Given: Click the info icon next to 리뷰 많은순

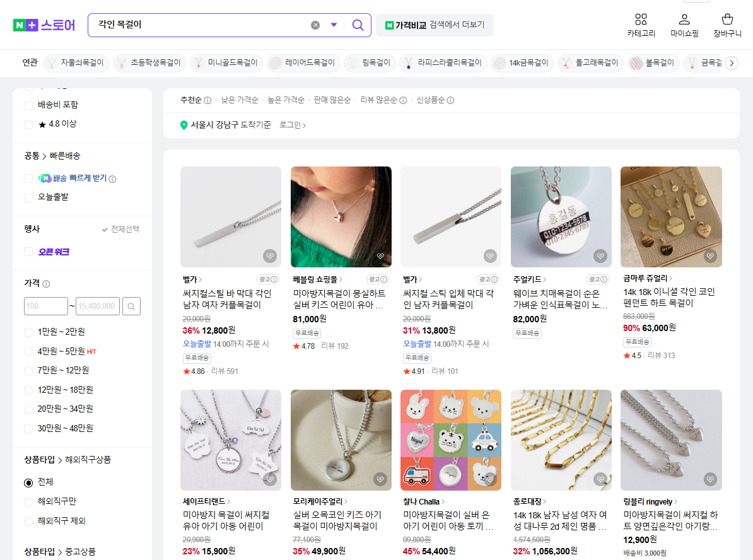Looking at the screenshot, I should [403, 100].
